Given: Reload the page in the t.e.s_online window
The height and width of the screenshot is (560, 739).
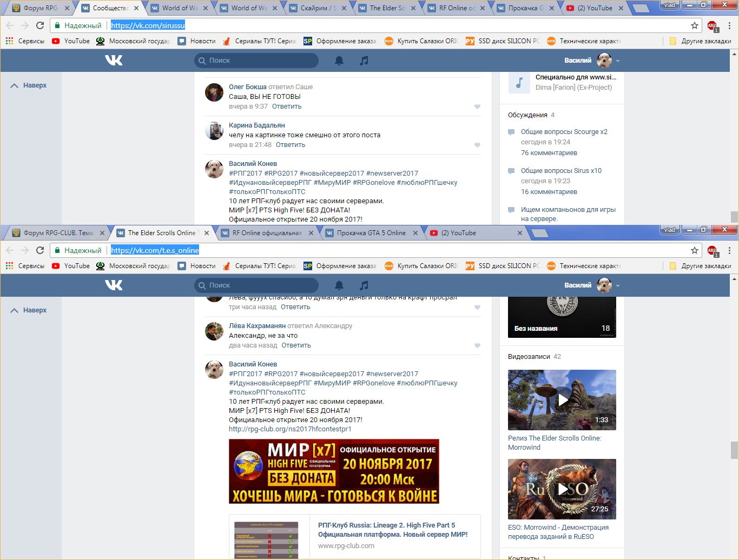Looking at the screenshot, I should (40, 250).
